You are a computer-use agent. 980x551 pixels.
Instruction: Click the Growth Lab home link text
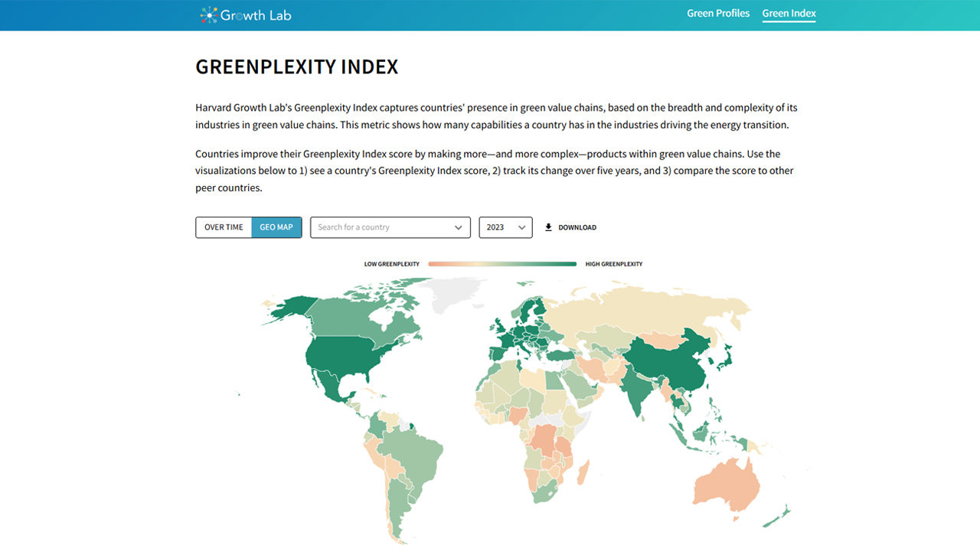[256, 15]
